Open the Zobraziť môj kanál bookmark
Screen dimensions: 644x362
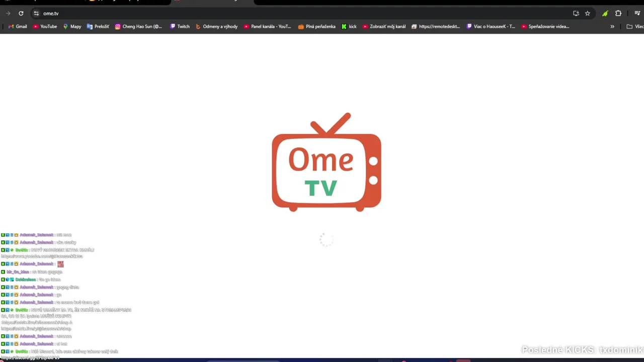tap(384, 27)
